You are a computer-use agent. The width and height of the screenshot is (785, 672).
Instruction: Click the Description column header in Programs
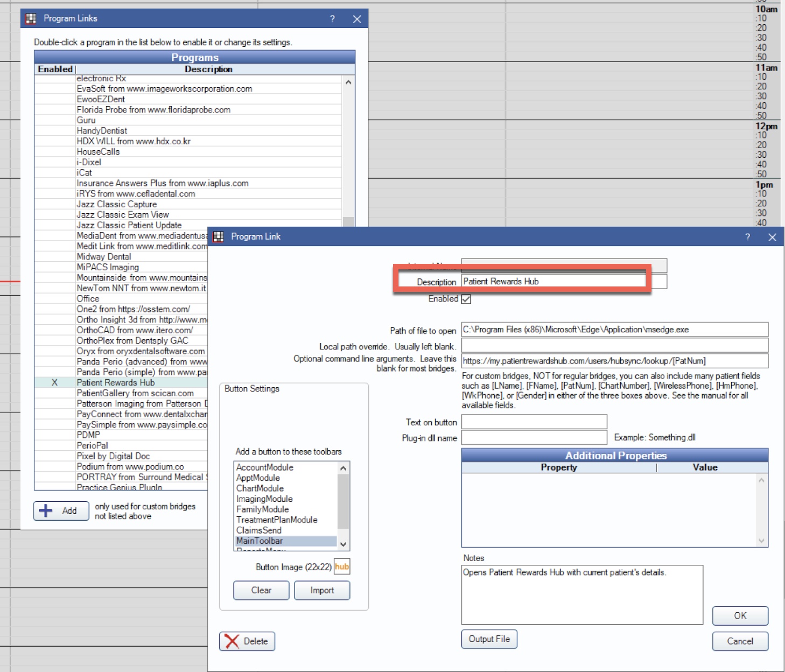pyautogui.click(x=209, y=69)
